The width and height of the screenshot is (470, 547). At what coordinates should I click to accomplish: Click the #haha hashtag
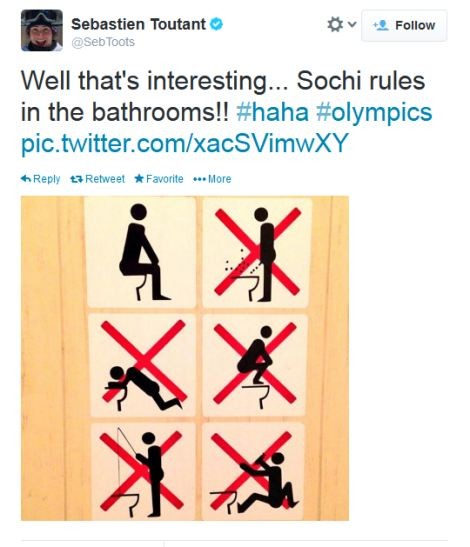(273, 112)
